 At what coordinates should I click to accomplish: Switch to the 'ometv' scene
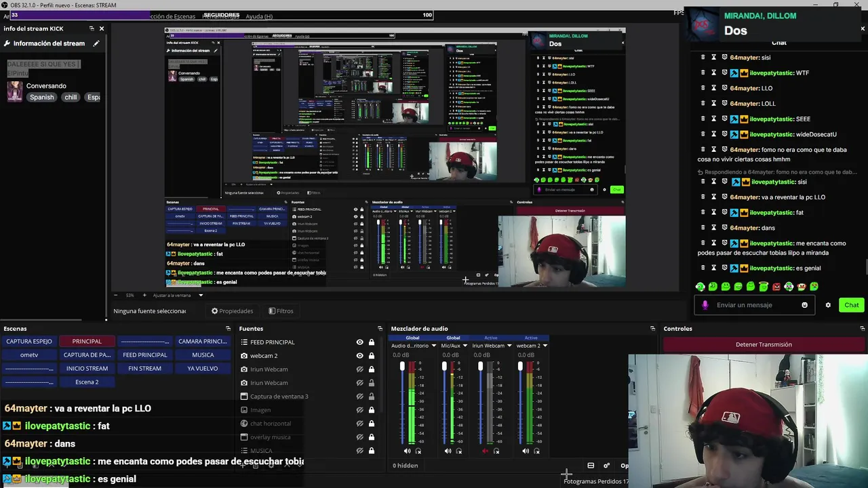point(29,355)
